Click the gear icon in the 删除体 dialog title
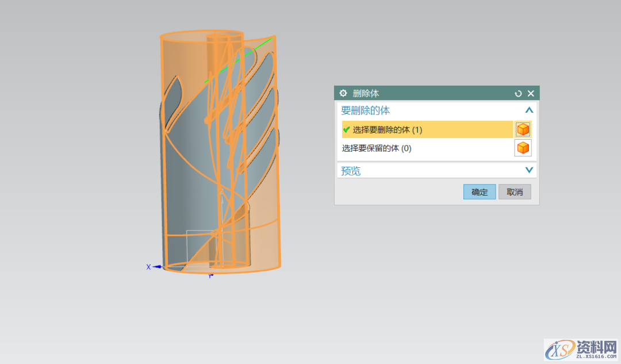 click(343, 93)
